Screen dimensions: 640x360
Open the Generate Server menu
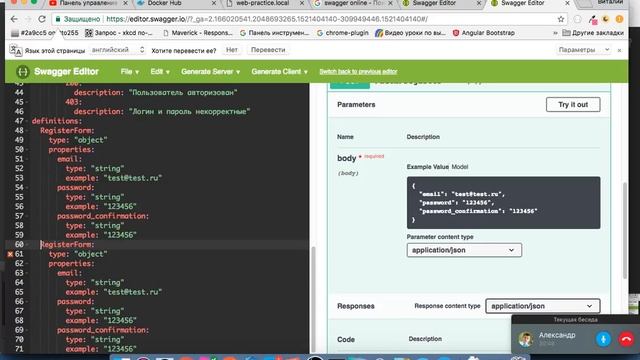click(210, 72)
